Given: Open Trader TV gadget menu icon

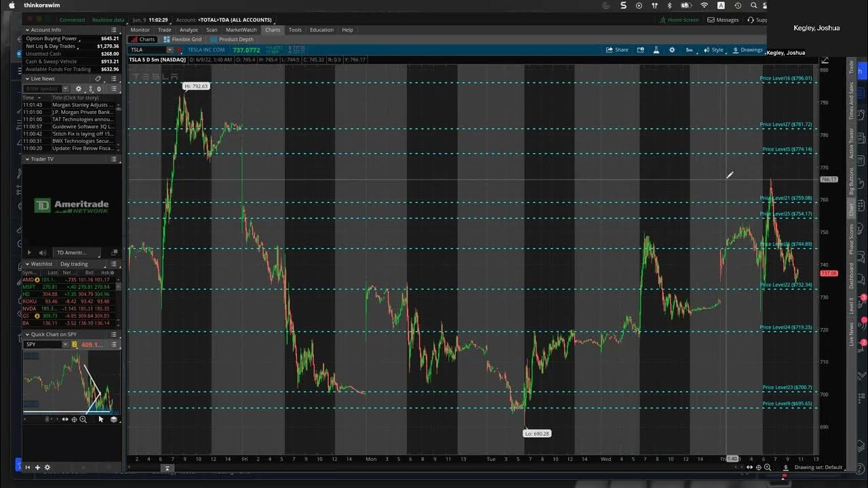Looking at the screenshot, I should click(114, 159).
